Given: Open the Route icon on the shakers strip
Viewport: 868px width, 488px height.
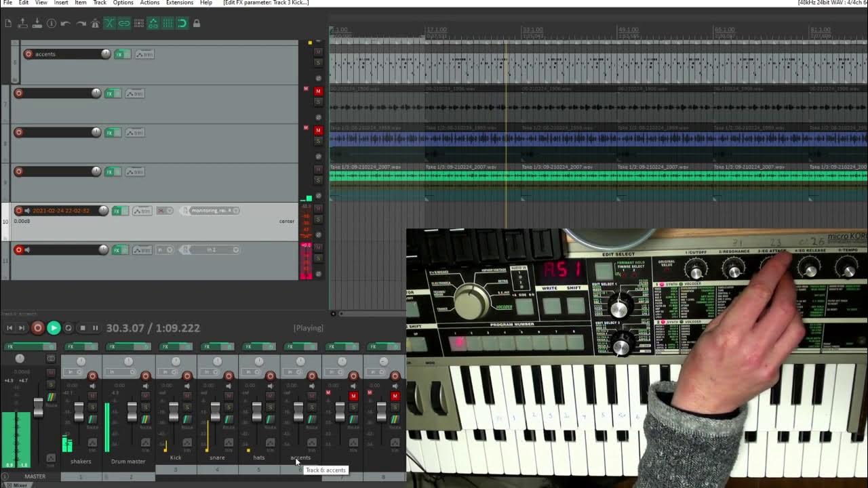Looking at the screenshot, I should click(92, 420).
